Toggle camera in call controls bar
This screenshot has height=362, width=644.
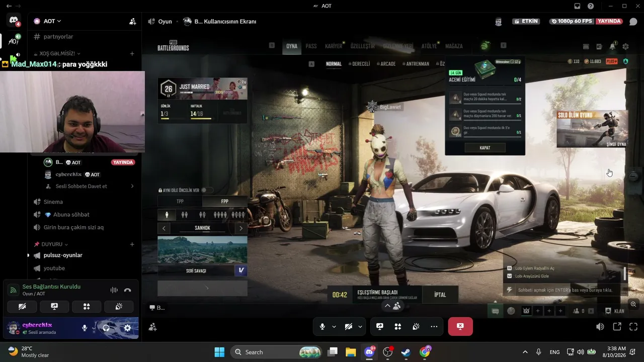point(348,326)
